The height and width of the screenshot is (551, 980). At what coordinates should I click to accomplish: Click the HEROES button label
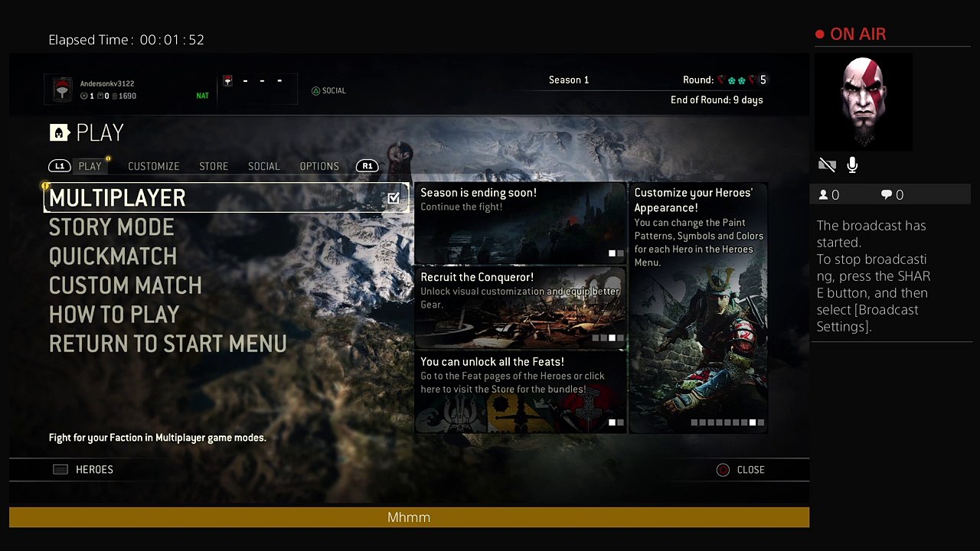(94, 470)
